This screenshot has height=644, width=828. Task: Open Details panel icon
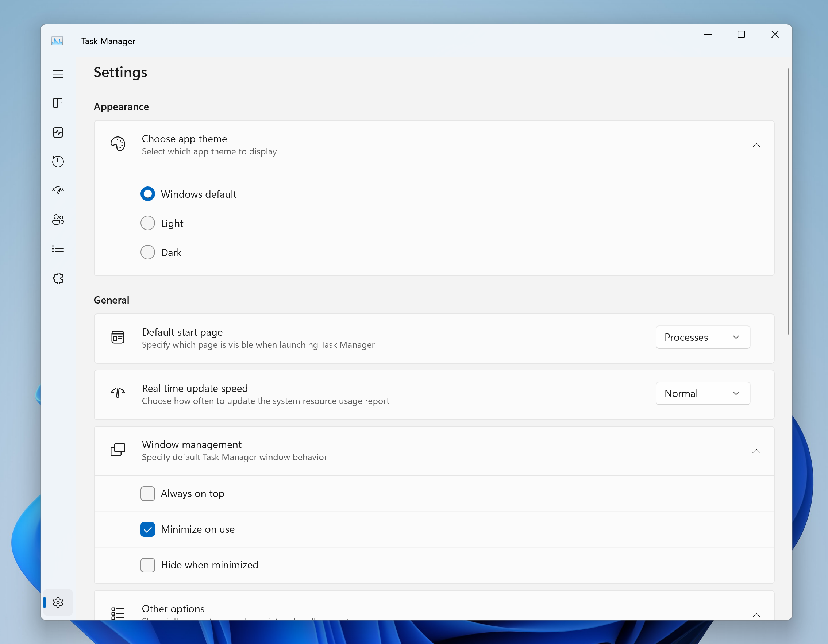point(58,249)
